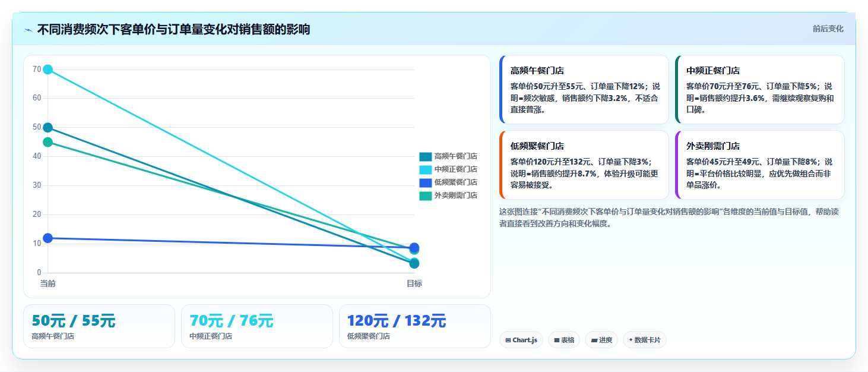Viewport: 868px width, 372px height.
Task: Click the lightning icon beside the title
Action: coord(28,30)
